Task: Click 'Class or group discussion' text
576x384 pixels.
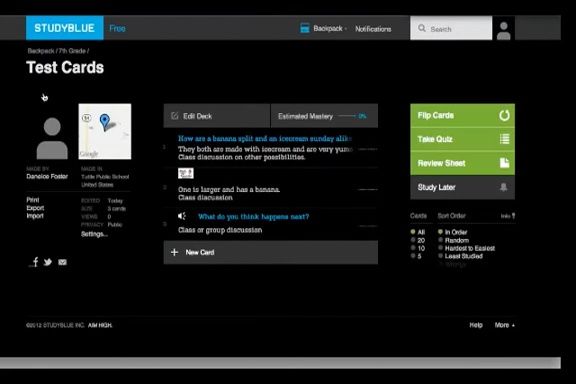Action: [x=220, y=230]
